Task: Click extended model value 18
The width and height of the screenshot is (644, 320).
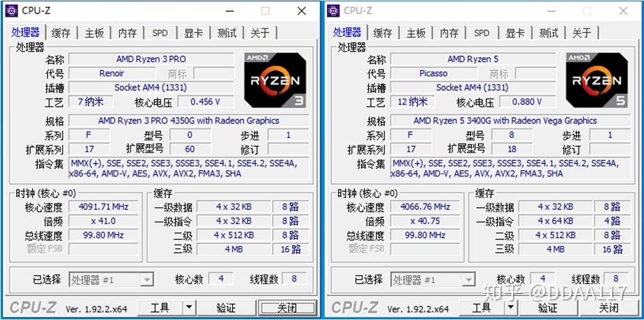Action: 512,149
